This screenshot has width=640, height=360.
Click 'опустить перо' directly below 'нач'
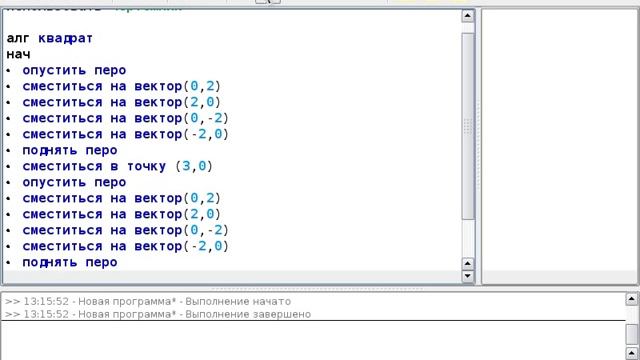(74, 70)
